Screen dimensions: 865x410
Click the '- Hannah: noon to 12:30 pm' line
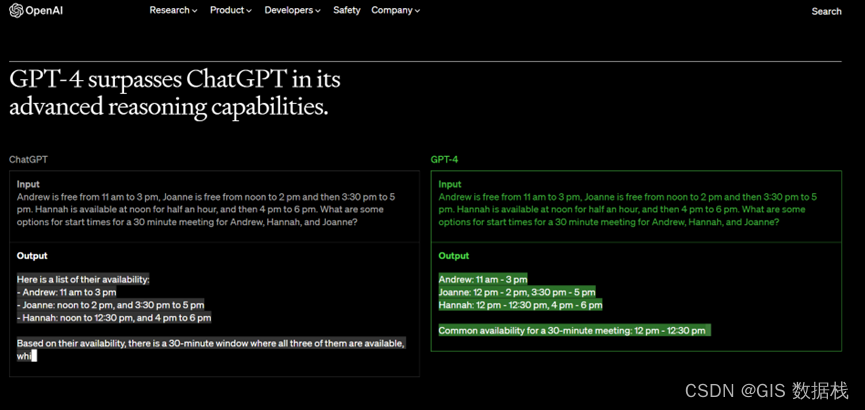point(114,318)
